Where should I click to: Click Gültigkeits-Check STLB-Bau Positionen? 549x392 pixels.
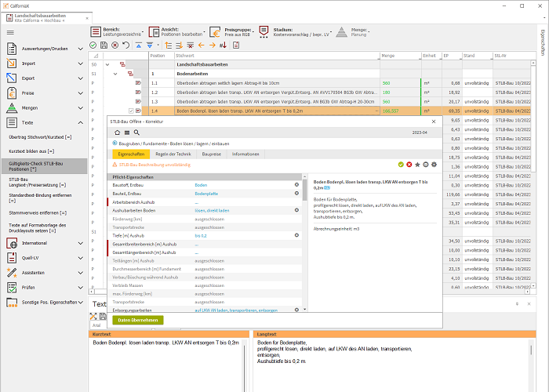click(44, 166)
